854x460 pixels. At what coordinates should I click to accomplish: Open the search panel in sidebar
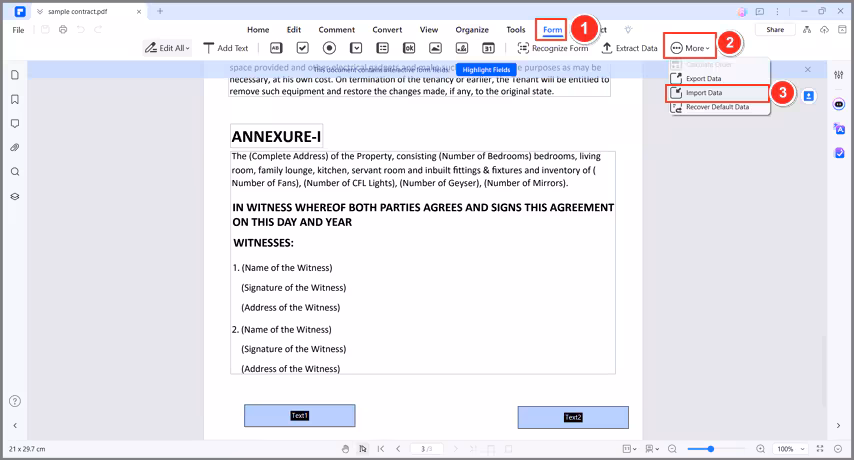15,172
